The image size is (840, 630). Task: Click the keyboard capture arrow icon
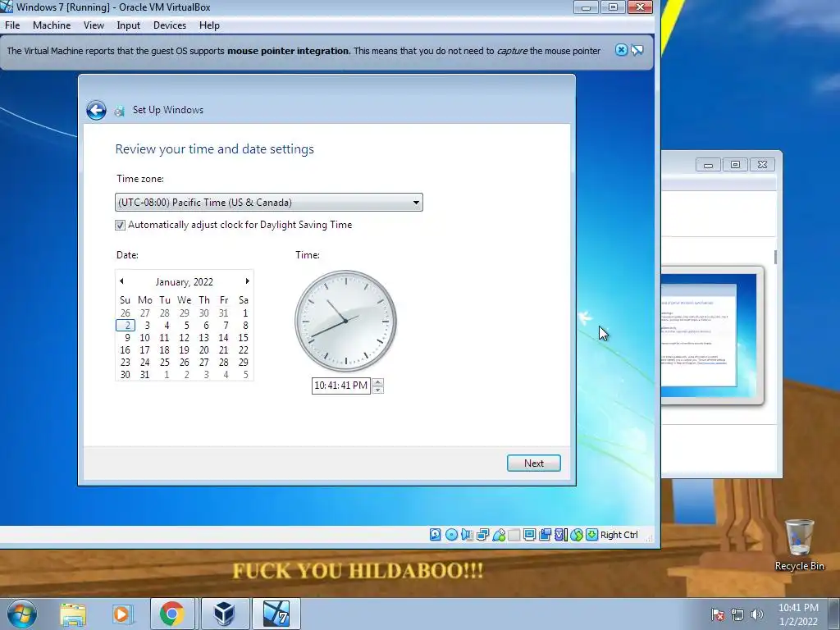pyautogui.click(x=591, y=535)
